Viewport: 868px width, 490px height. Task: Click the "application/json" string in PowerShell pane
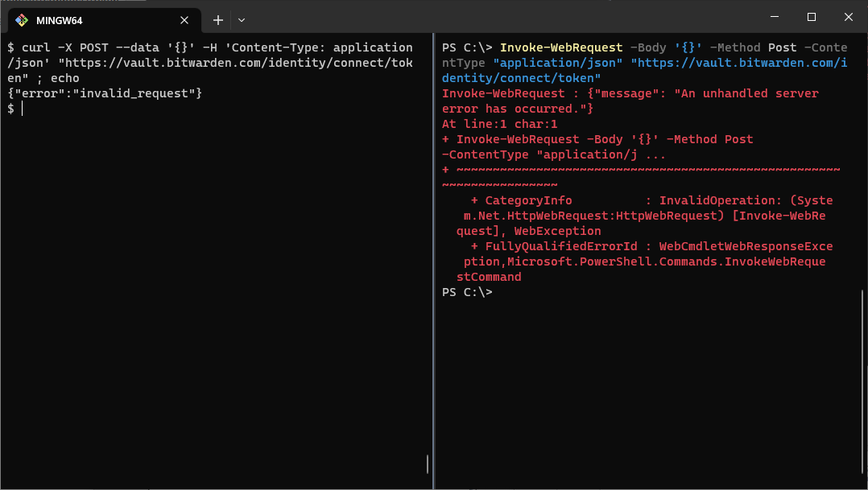tap(557, 63)
